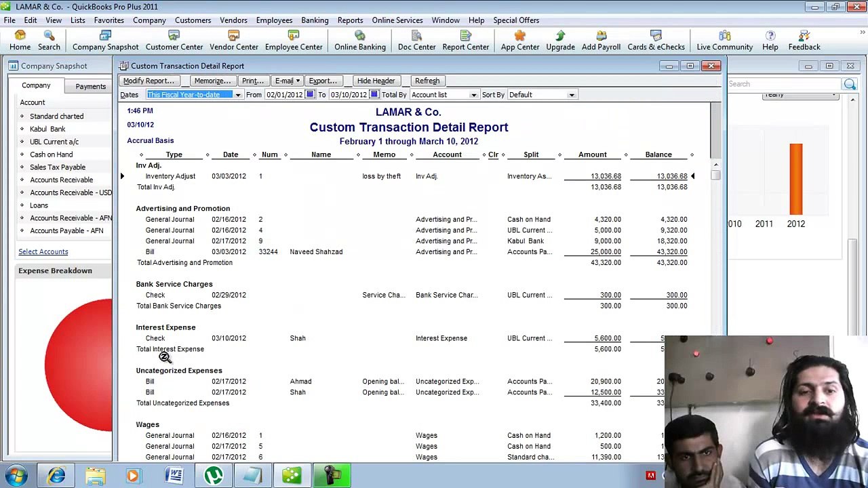Image resolution: width=868 pixels, height=488 pixels.
Task: Click the Modify Report button
Action: click(149, 81)
